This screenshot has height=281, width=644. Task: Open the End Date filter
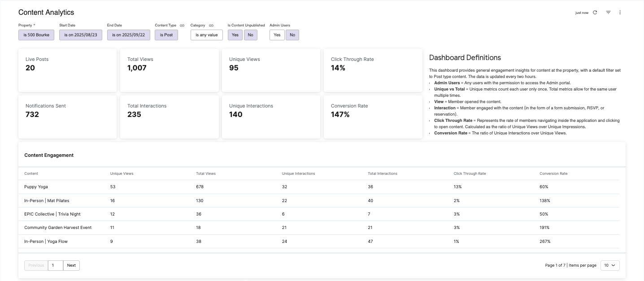click(x=129, y=35)
